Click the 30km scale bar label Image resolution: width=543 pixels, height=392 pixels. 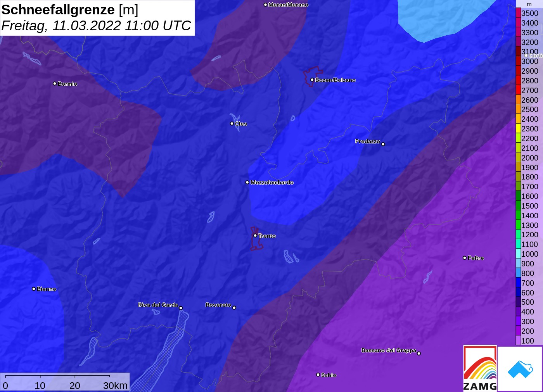(115, 385)
